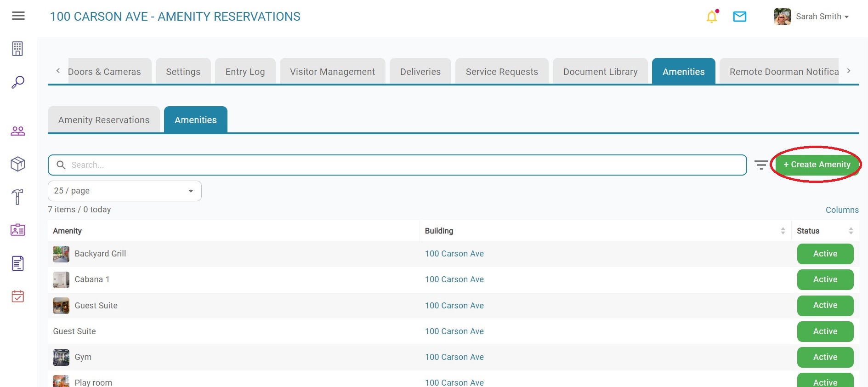Click the Create Amenity button

tap(817, 165)
